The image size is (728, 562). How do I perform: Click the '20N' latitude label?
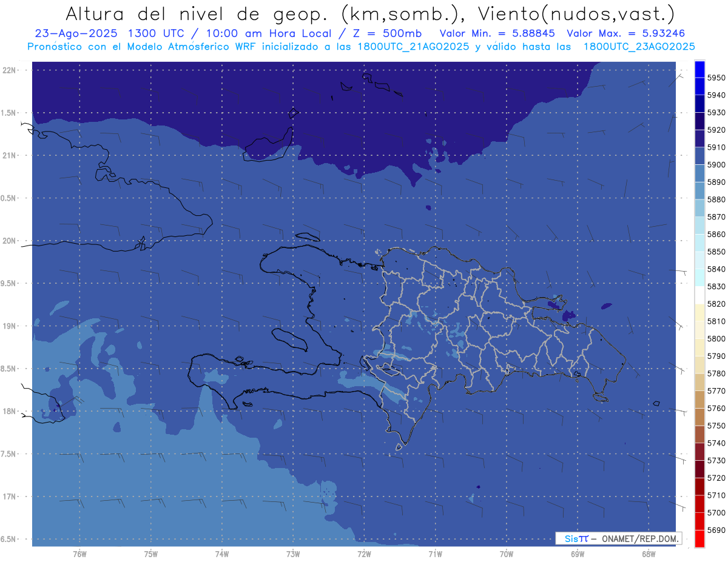(x=9, y=241)
